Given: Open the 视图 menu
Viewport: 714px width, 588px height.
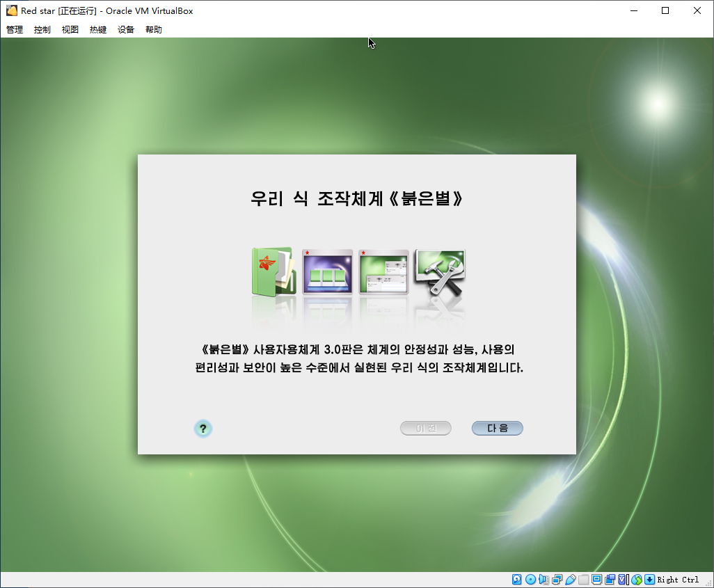Looking at the screenshot, I should point(70,30).
